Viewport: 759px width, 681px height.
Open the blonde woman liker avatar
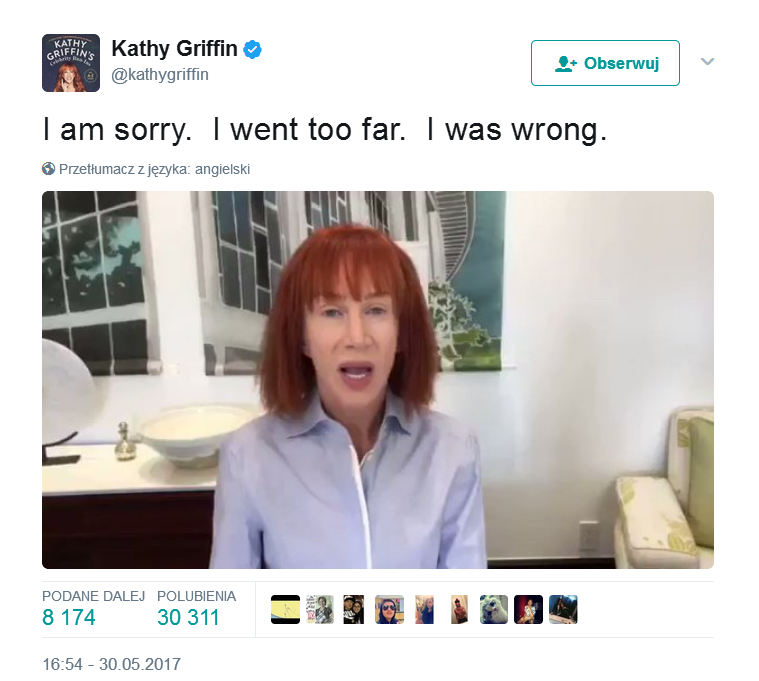[x=424, y=609]
